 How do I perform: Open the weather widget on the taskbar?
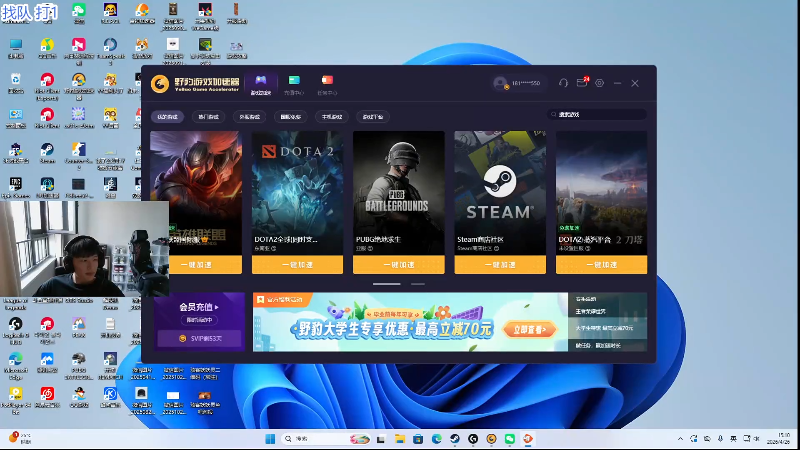click(x=20, y=439)
